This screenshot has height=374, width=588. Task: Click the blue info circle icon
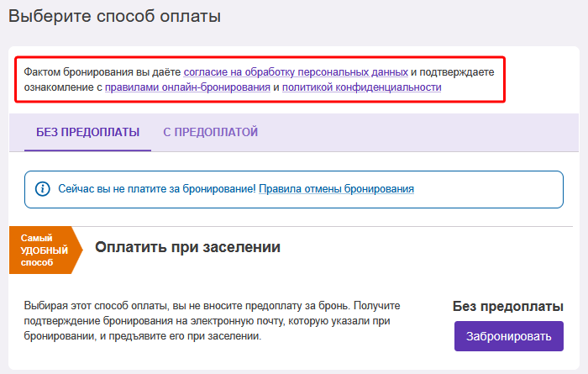pos(42,189)
